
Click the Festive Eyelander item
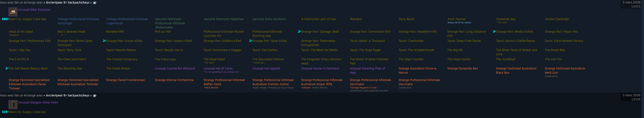[557, 19]
